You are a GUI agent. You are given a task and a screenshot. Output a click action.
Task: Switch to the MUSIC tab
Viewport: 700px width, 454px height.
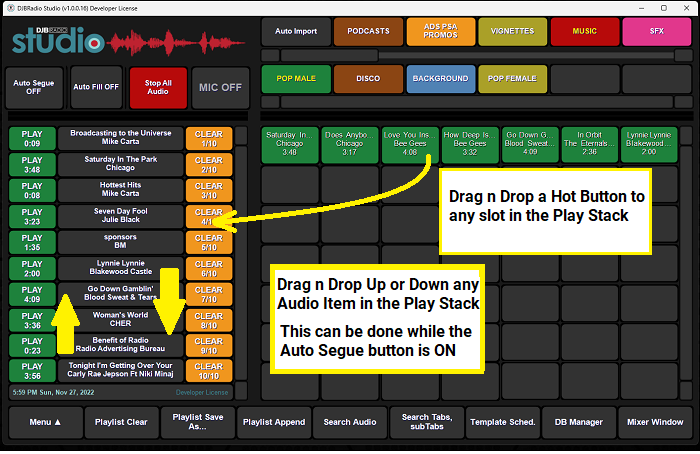585,32
